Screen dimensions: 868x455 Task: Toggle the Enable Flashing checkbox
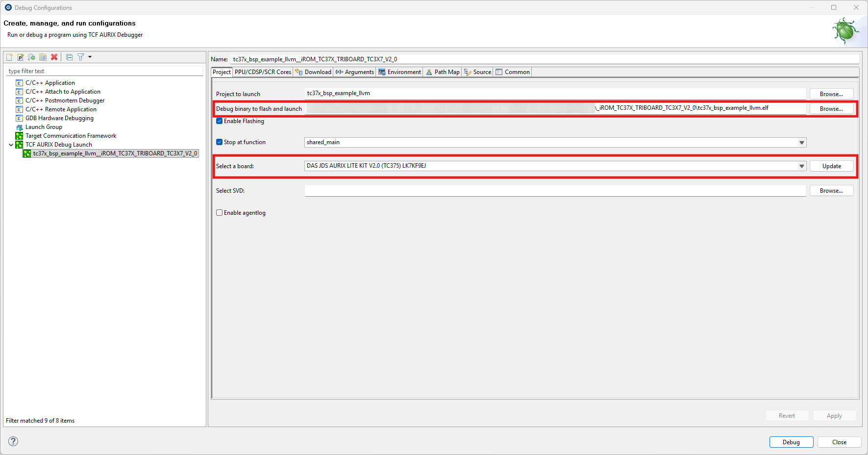[x=219, y=121]
